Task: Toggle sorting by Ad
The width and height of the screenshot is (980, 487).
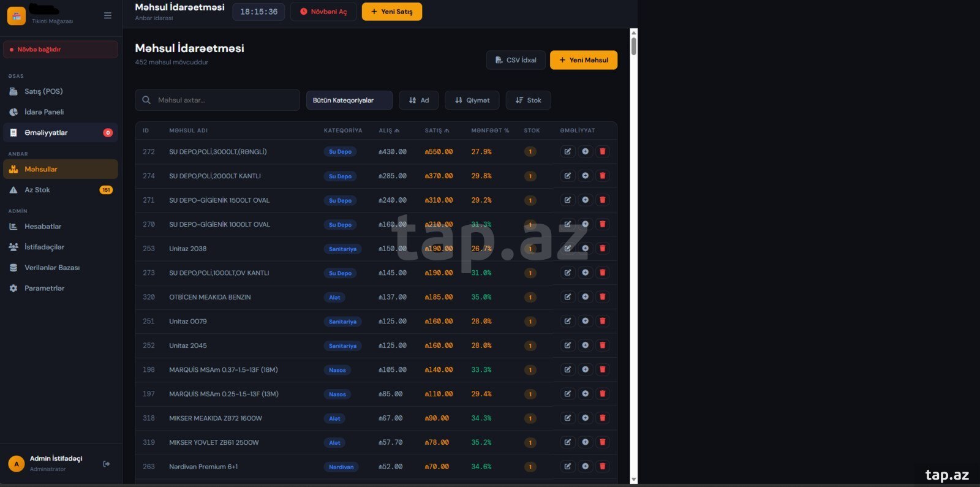Action: pyautogui.click(x=418, y=100)
